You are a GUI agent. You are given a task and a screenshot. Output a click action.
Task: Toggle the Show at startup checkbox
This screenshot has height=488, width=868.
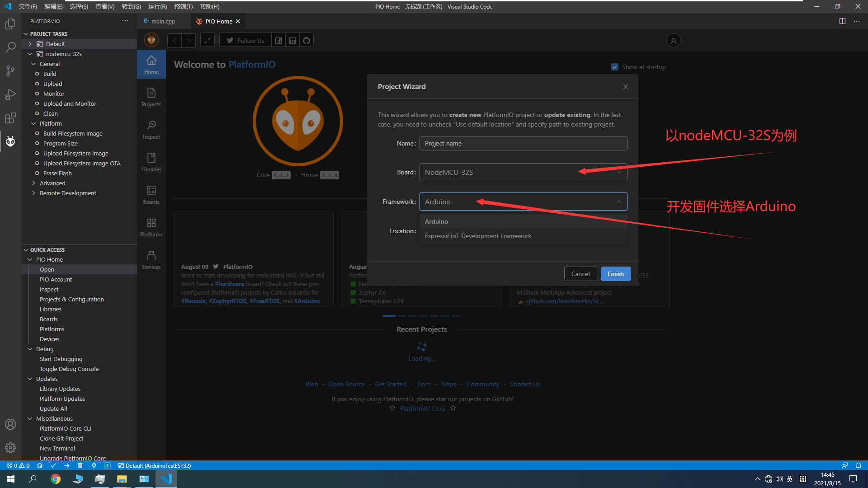pyautogui.click(x=615, y=67)
